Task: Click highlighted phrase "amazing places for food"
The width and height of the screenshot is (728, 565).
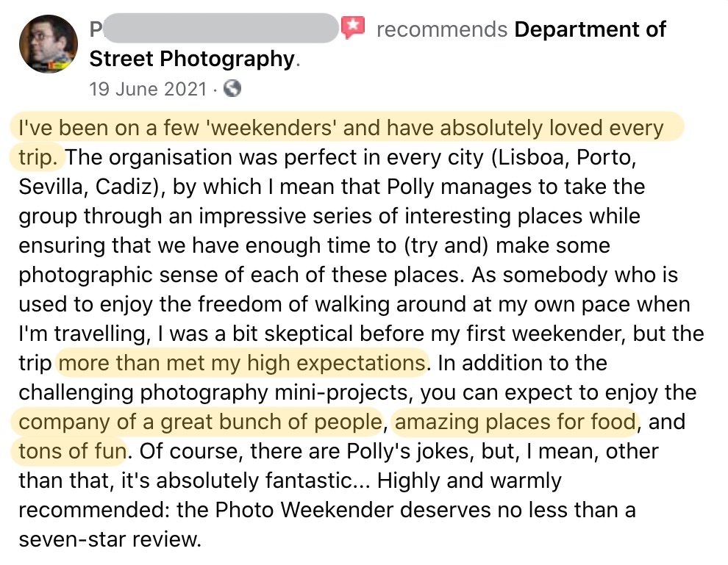Action: click(x=515, y=422)
